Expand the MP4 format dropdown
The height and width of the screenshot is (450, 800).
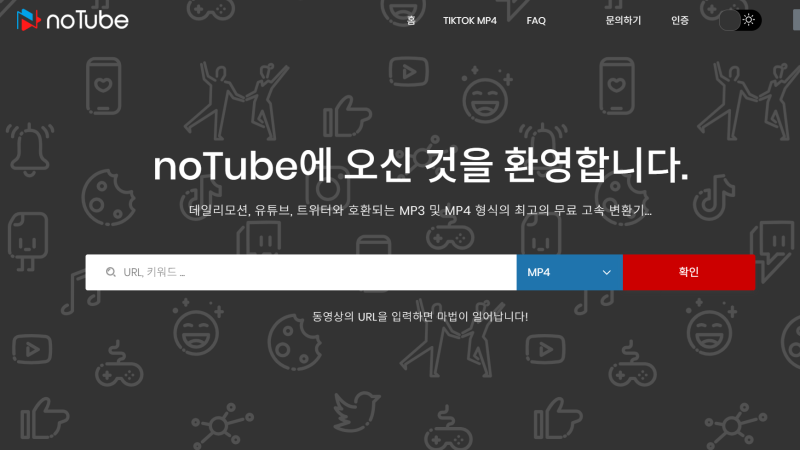[x=569, y=272]
